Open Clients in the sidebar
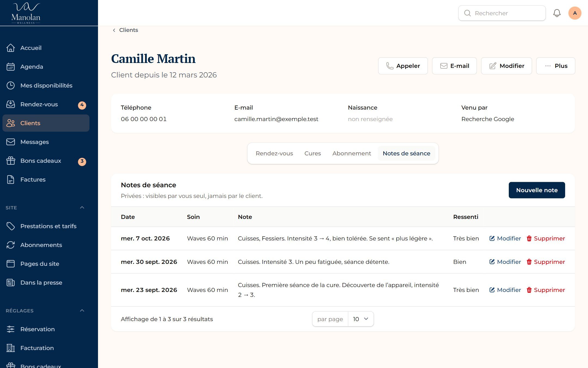Image resolution: width=588 pixels, height=368 pixels. [46, 123]
